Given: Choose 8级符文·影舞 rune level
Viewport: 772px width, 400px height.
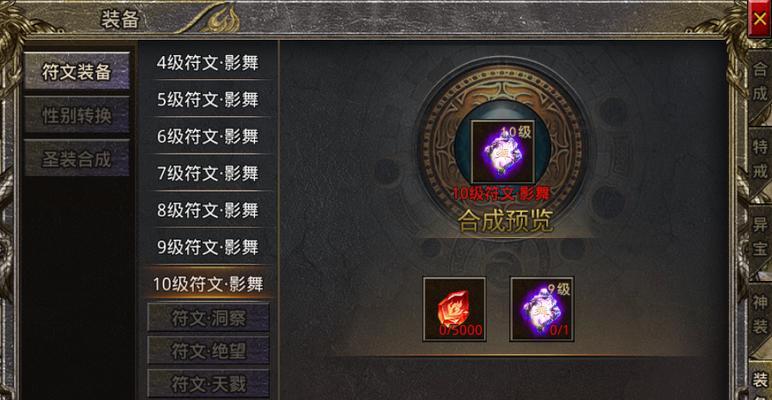Looking at the screenshot, I should (208, 210).
